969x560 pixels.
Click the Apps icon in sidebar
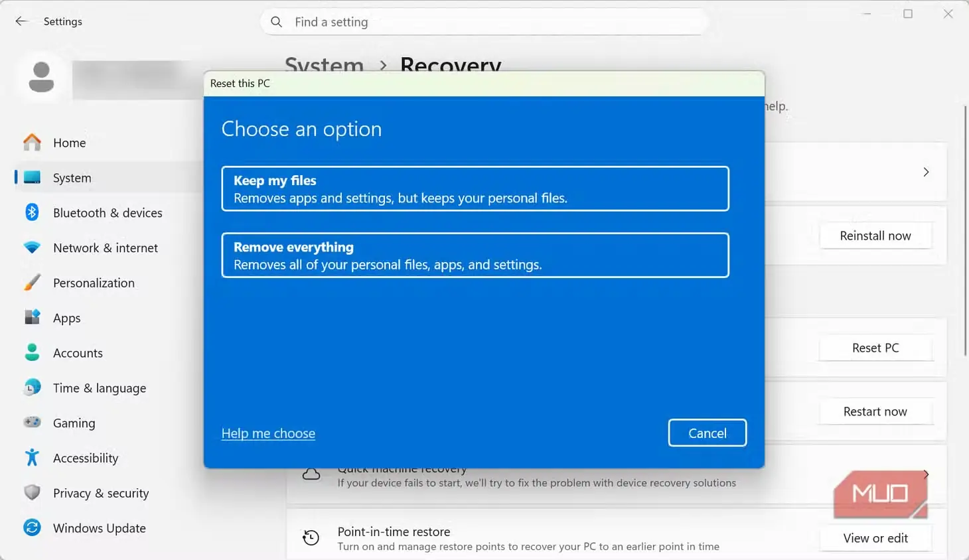click(32, 317)
